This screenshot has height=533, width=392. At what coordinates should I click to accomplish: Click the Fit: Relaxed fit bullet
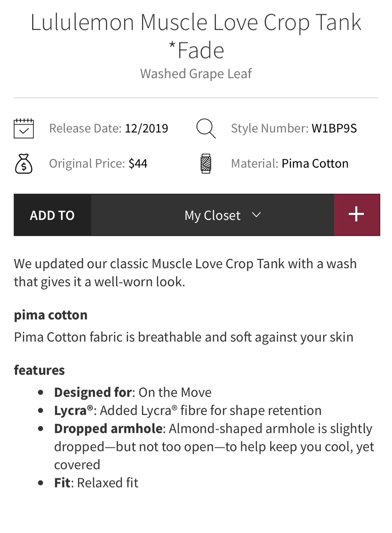pyautogui.click(x=96, y=483)
